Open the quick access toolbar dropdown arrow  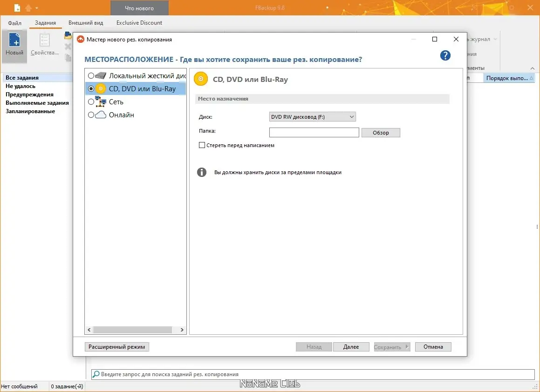point(37,8)
